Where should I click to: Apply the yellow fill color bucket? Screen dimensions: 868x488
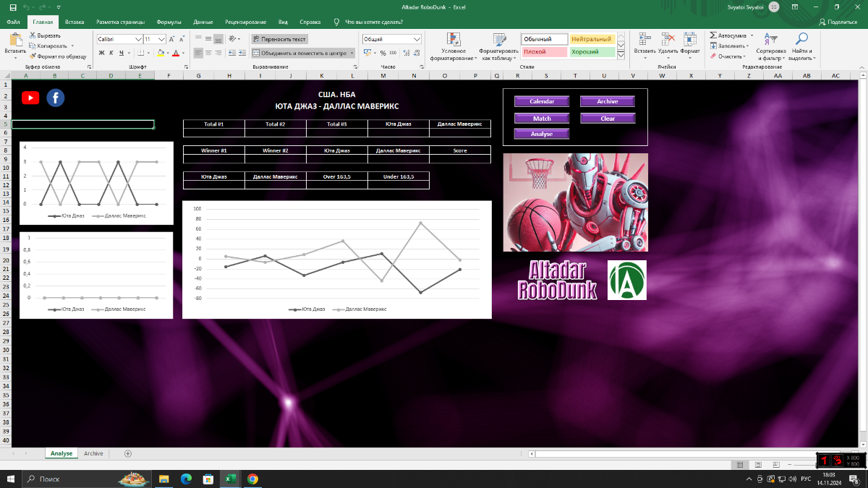tap(160, 53)
